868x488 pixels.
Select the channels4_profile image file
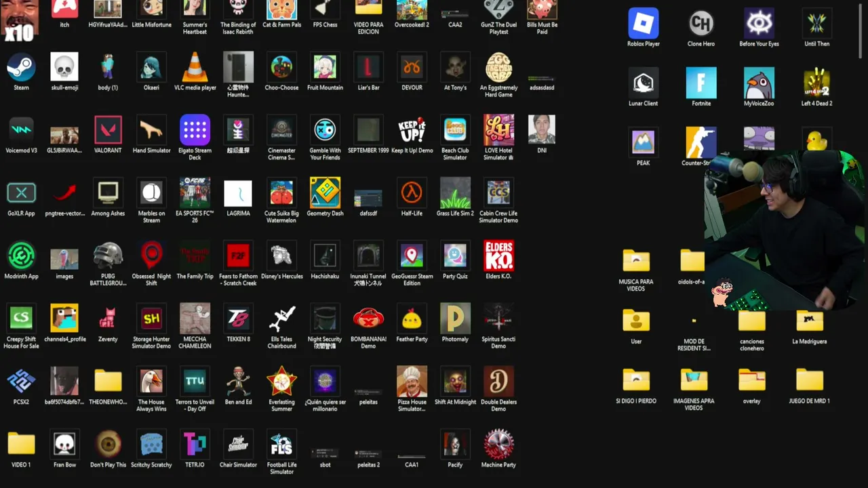(x=64, y=319)
